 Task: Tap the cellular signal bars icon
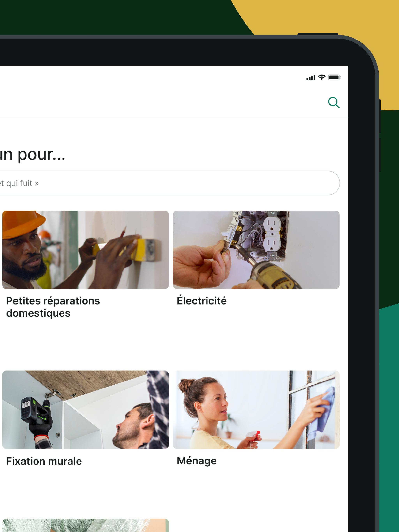pos(311,78)
